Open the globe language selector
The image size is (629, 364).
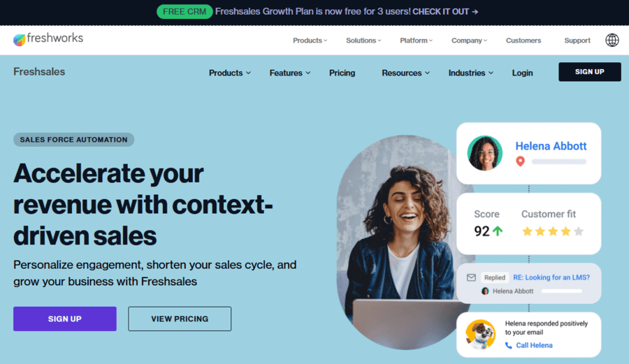612,40
